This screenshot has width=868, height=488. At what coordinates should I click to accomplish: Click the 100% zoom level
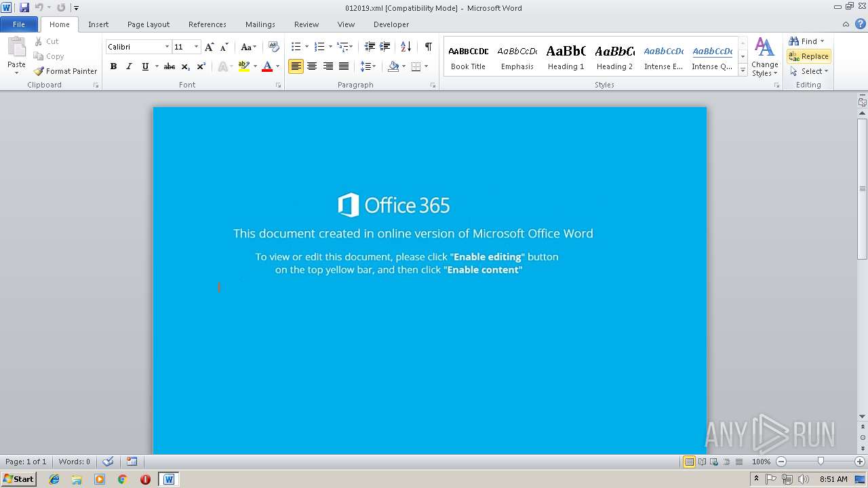pyautogui.click(x=761, y=462)
